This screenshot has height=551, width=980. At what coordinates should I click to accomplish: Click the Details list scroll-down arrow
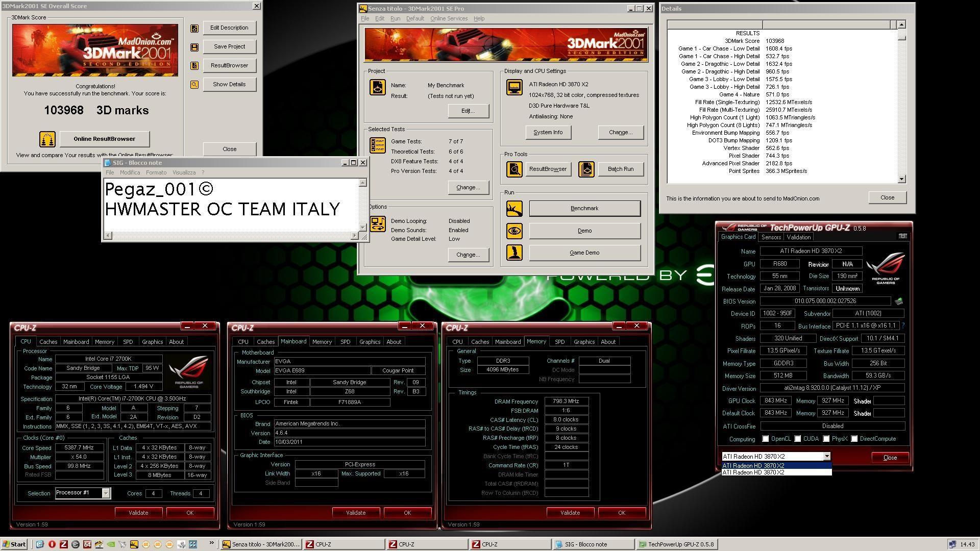pos(901,179)
